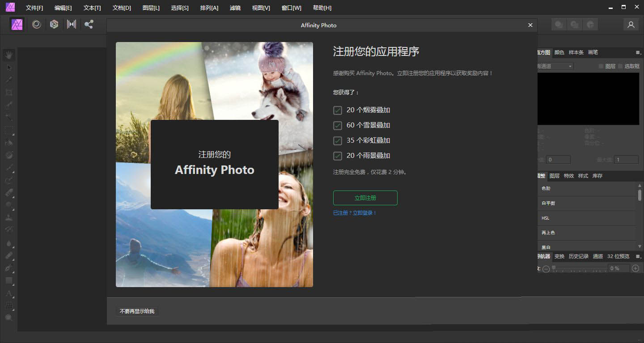644x343 pixels.
Task: Select the View (hand) tool
Action: (9, 55)
